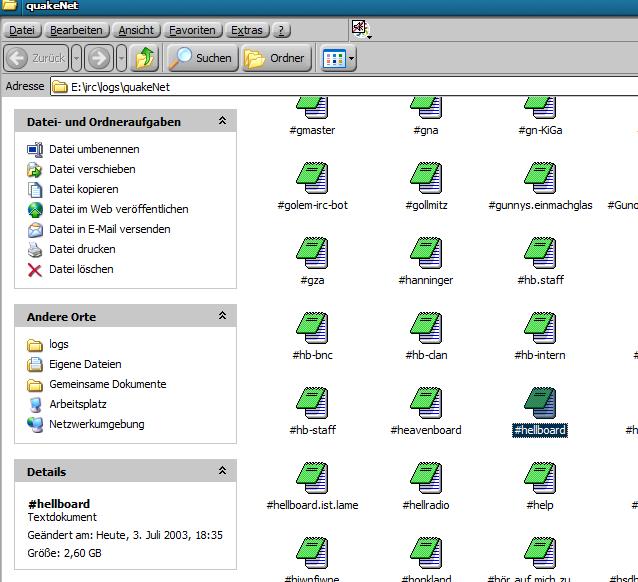The height and width of the screenshot is (582, 638).
Task: Go to Arbeitsplatz under Andere Orte
Action: click(77, 404)
